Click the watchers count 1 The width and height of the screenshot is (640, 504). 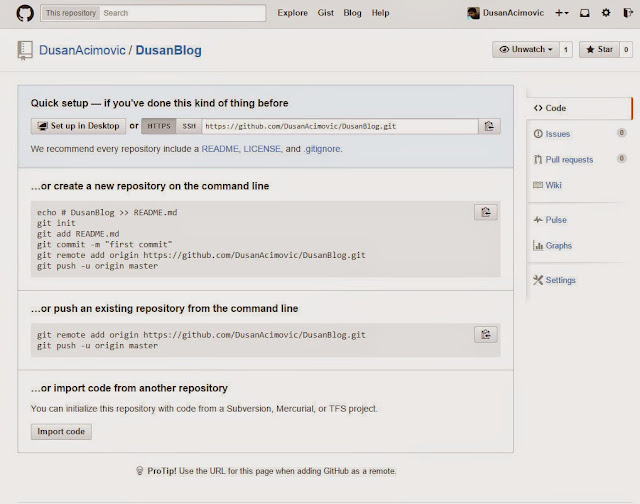click(566, 49)
